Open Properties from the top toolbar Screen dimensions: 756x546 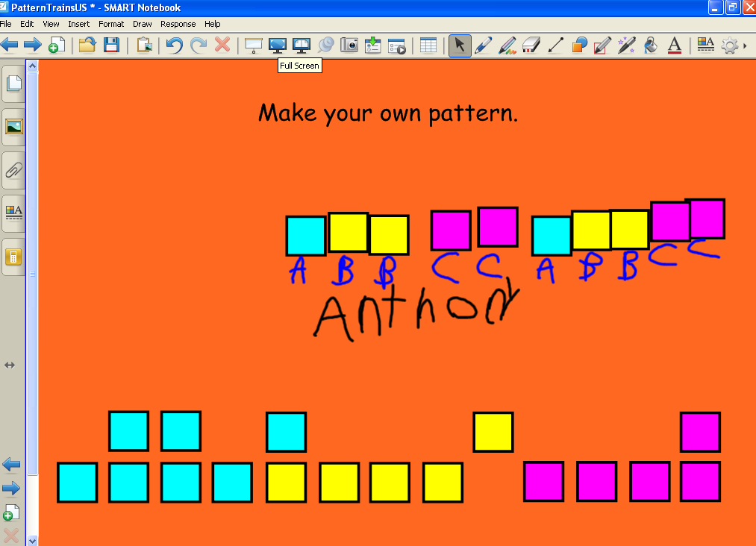[x=705, y=45]
